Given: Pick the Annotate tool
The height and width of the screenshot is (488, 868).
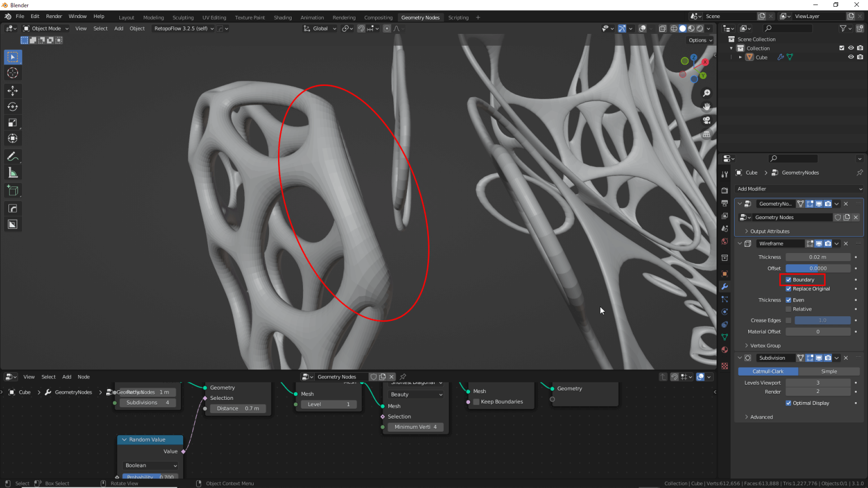Looking at the screenshot, I should pos(12,156).
